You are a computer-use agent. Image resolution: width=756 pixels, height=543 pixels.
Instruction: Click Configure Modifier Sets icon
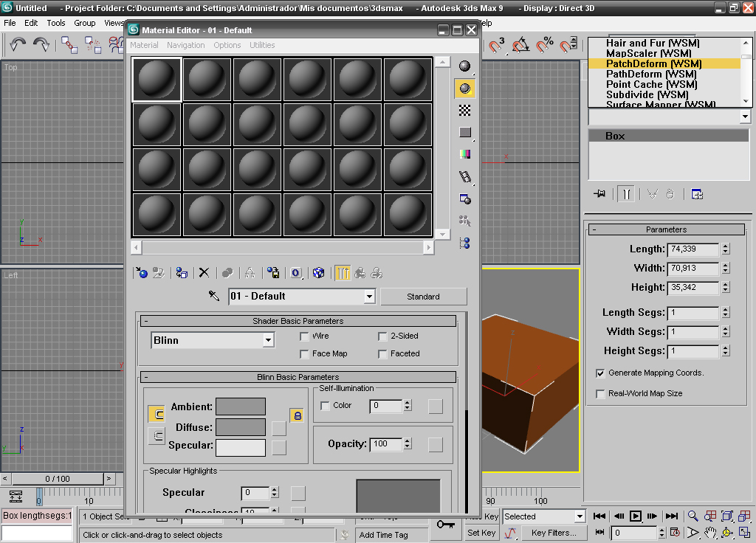pos(697,194)
